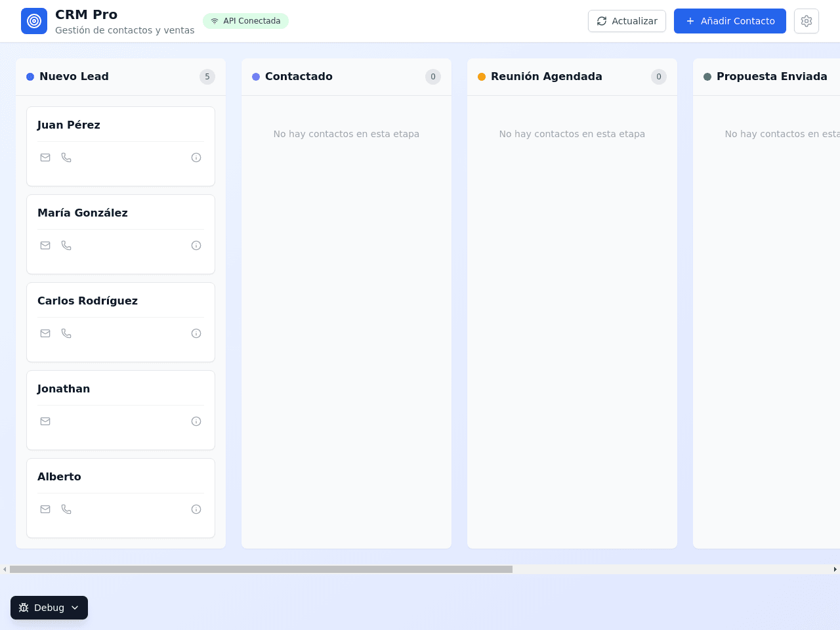The height and width of the screenshot is (630, 840).
Task: Click the Contactado column header
Action: (346, 77)
